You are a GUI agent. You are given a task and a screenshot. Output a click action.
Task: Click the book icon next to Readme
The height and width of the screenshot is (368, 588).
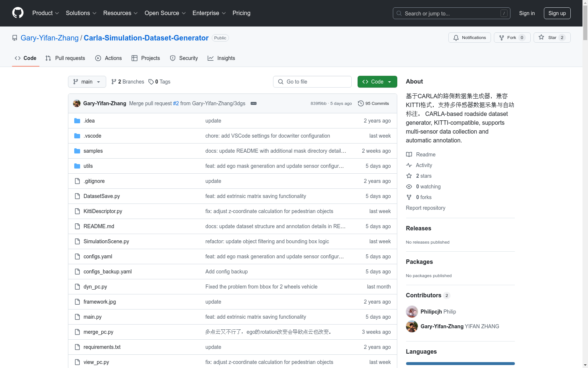[409, 155]
